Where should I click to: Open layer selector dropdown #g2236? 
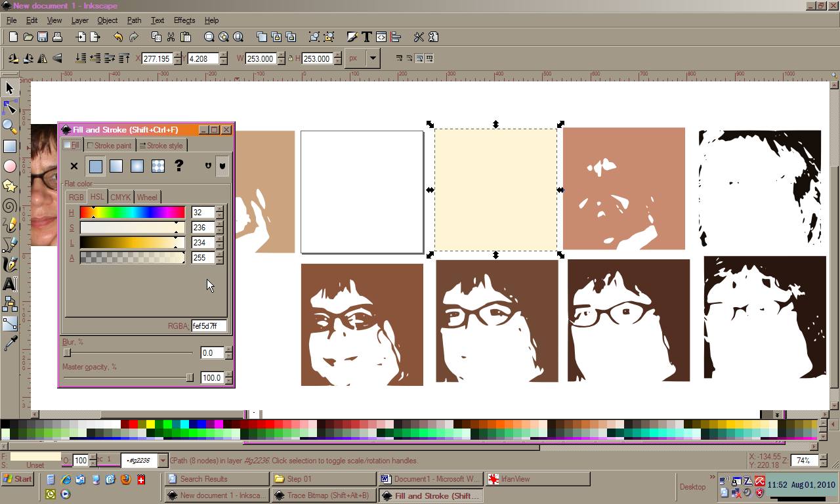pos(163,460)
